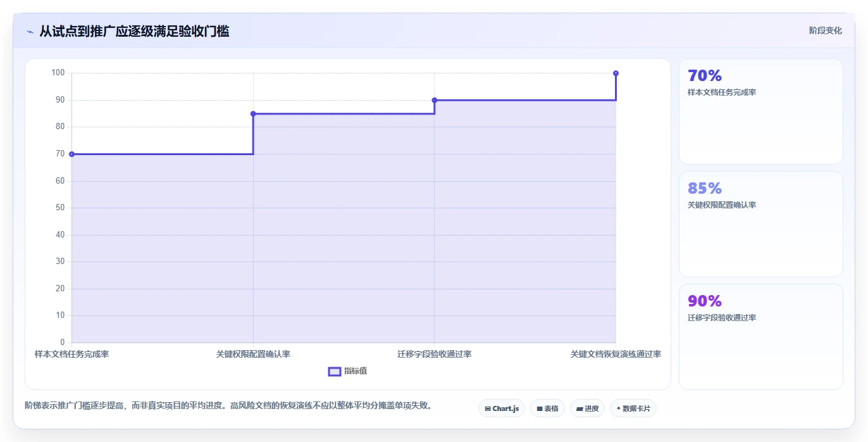The height and width of the screenshot is (442, 868).
Task: Click x-axis label 关键权限配置确认率
Action: 253,354
